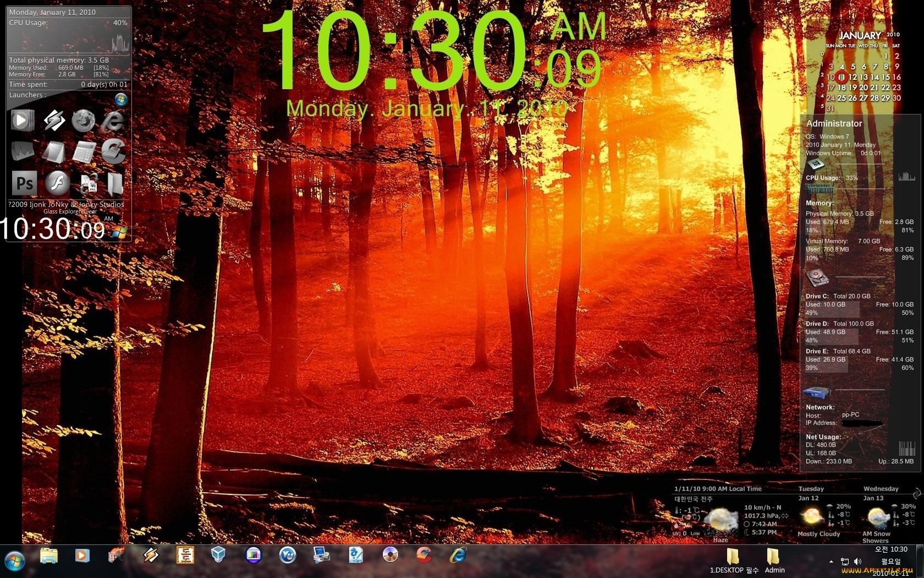Expand the system tray hidden icons arrow
Image resolution: width=924 pixels, height=578 pixels.
(x=831, y=562)
